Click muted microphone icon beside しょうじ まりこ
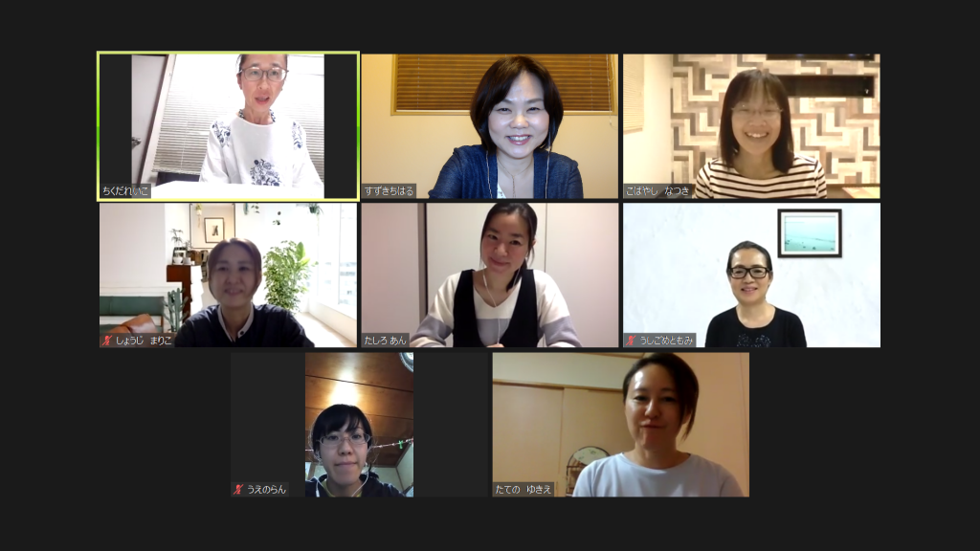This screenshot has height=551, width=980. (107, 341)
